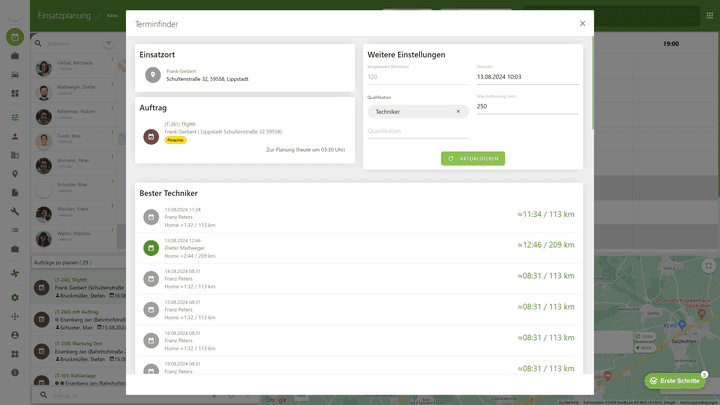The image size is (720, 405).
Task: Open the widgets icon in sidebar
Action: (x=15, y=354)
